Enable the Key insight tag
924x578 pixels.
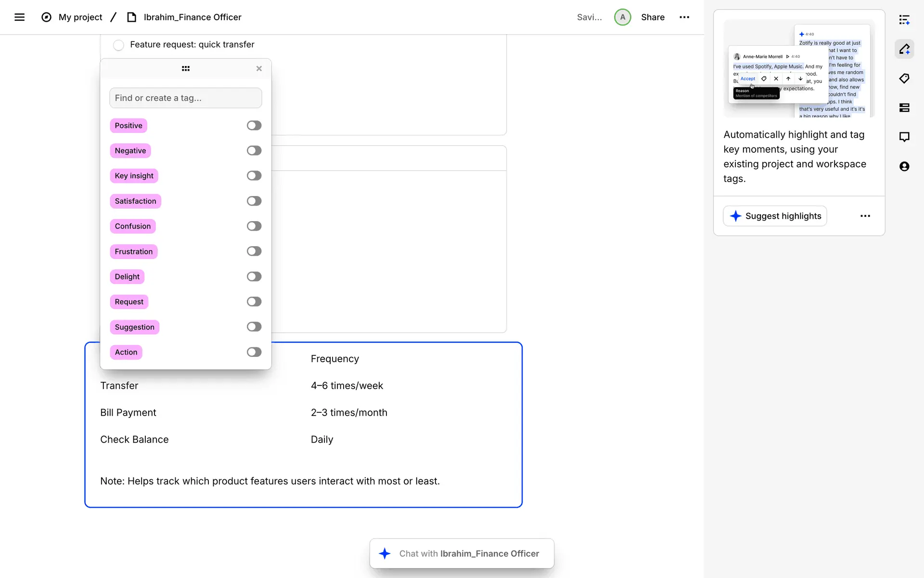[x=254, y=176]
